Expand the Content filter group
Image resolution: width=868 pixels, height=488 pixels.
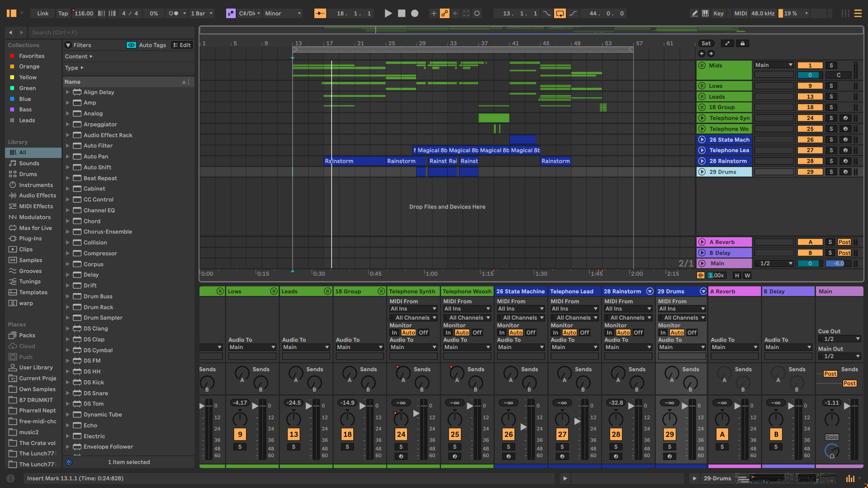(79, 57)
